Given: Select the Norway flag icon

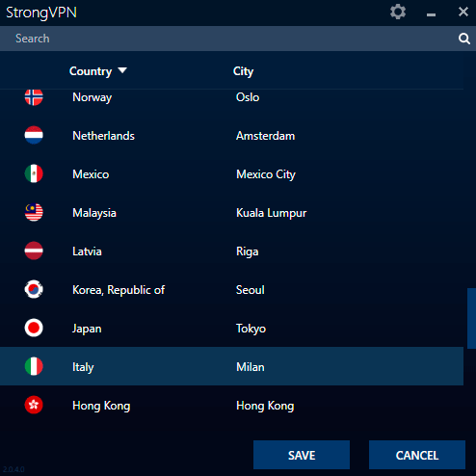Looking at the screenshot, I should click(34, 97).
